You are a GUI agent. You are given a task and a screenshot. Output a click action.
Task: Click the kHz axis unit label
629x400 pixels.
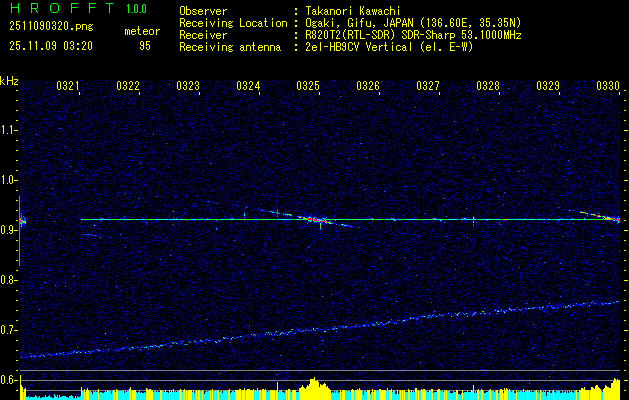click(9, 80)
